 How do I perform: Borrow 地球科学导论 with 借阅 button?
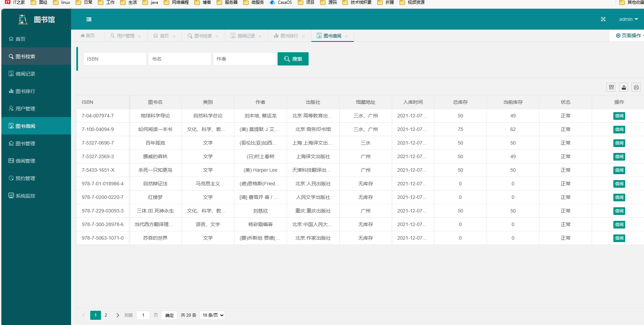coord(619,116)
